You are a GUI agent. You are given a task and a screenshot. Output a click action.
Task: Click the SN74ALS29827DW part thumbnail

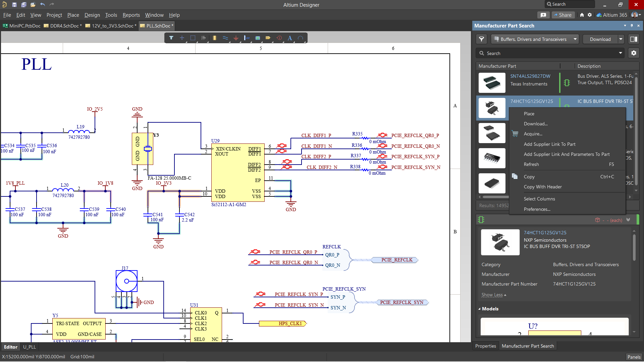492,83
